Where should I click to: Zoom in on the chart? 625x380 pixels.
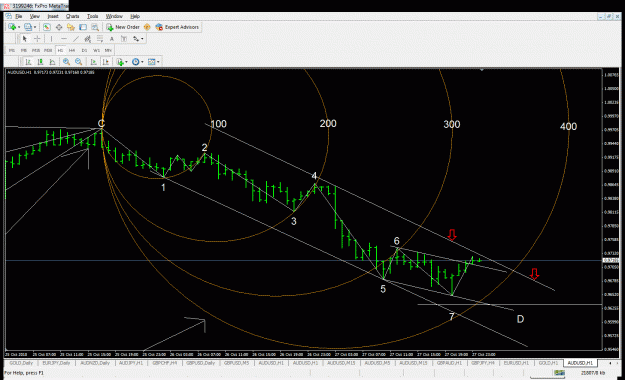(x=66, y=62)
